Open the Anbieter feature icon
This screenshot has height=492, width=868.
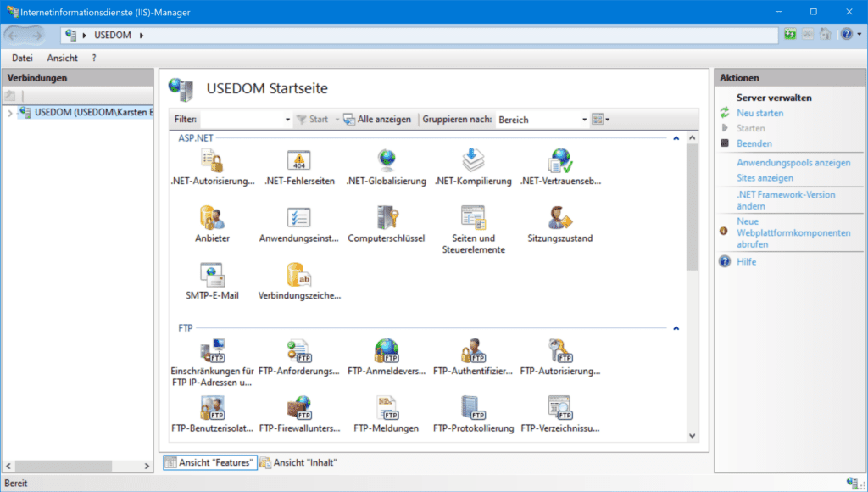[x=212, y=218]
